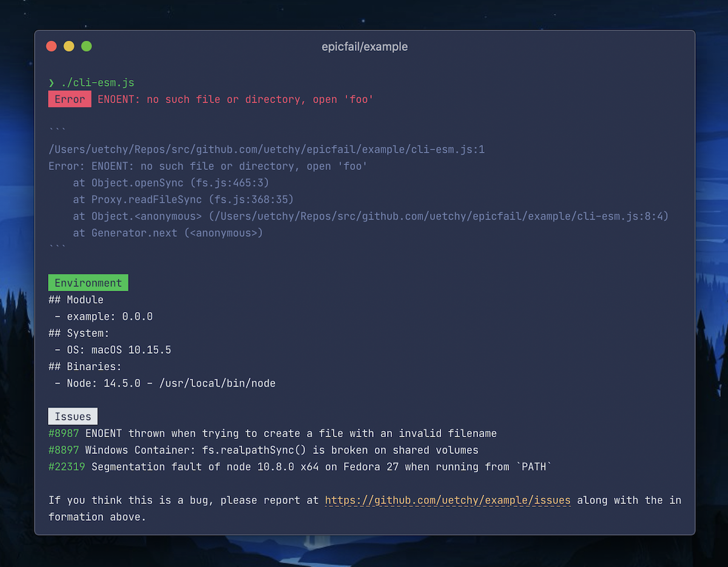728x567 pixels.
Task: Click the 'at Generator.next' stack line
Action: click(168, 233)
